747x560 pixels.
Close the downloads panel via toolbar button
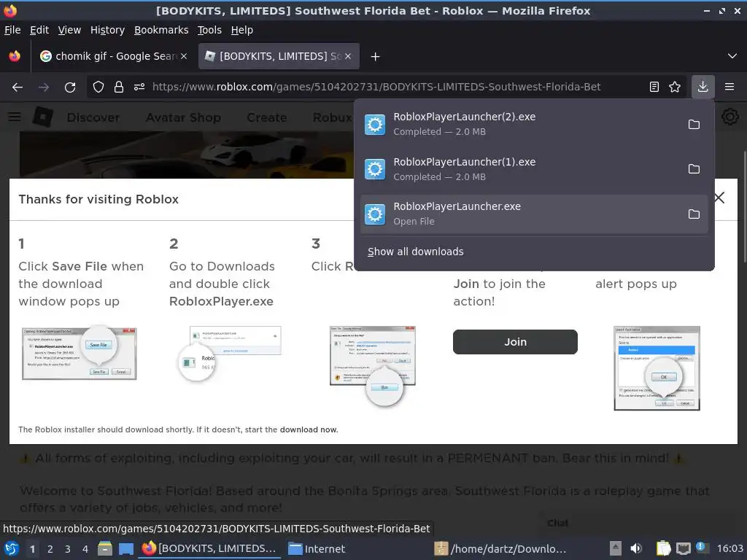pos(703,87)
